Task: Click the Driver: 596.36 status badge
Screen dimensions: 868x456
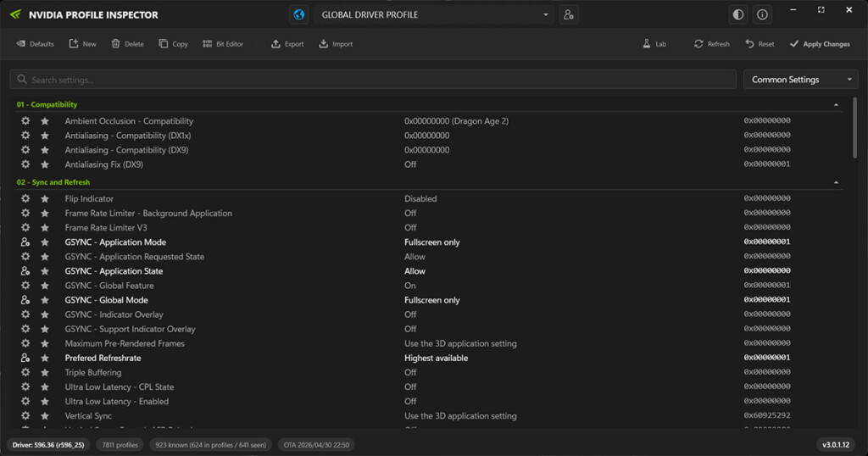Action: [x=48, y=445]
